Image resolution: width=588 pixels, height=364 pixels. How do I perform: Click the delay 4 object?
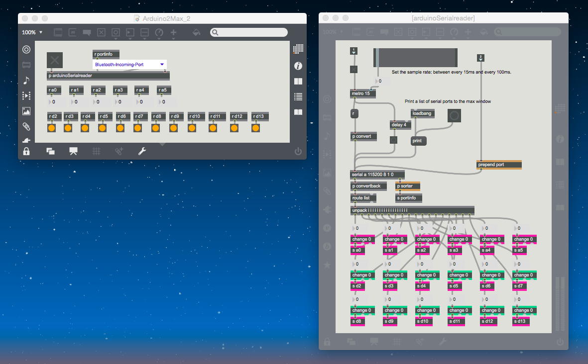[400, 125]
